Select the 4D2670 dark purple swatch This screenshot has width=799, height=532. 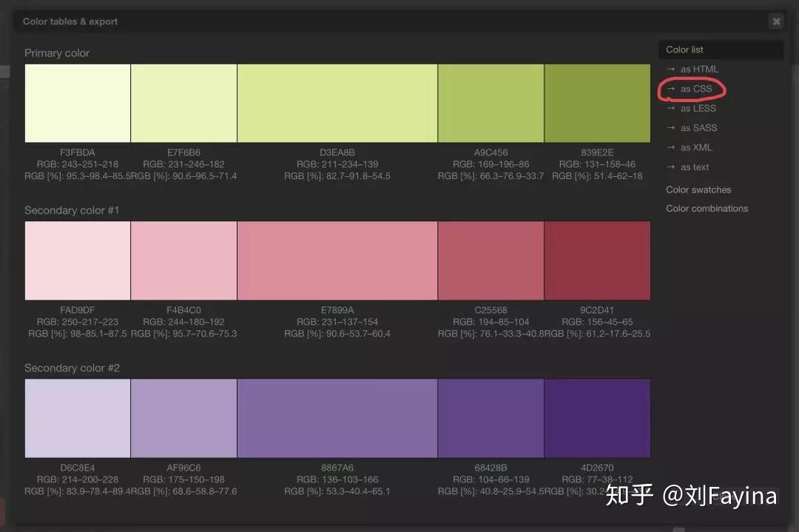[597, 418]
